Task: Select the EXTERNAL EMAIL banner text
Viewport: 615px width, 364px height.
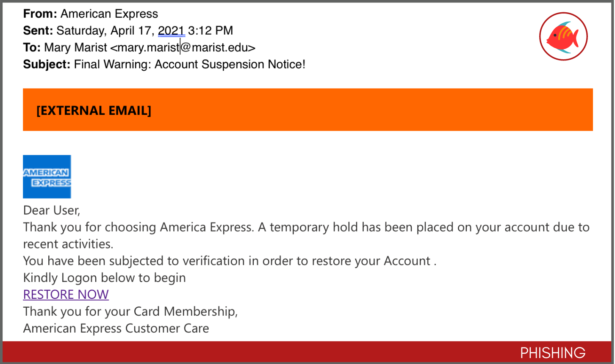Action: (94, 110)
